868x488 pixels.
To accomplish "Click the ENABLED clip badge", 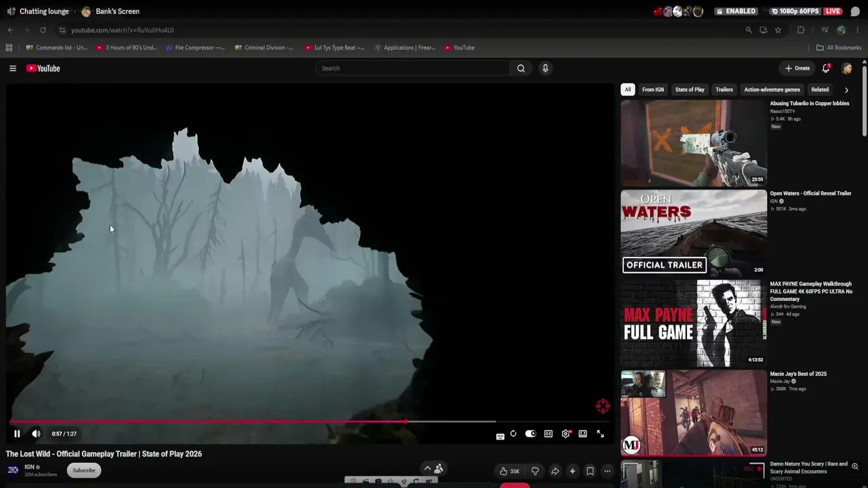I will (x=736, y=12).
